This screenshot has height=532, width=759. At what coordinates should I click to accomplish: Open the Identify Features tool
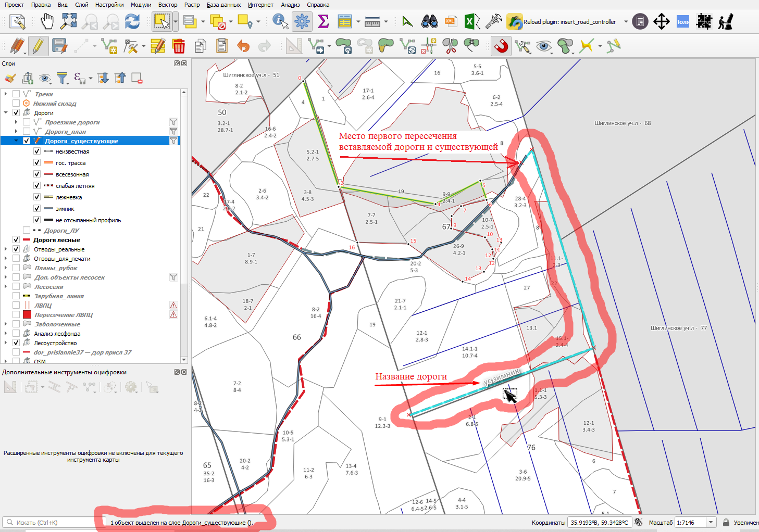point(280,22)
